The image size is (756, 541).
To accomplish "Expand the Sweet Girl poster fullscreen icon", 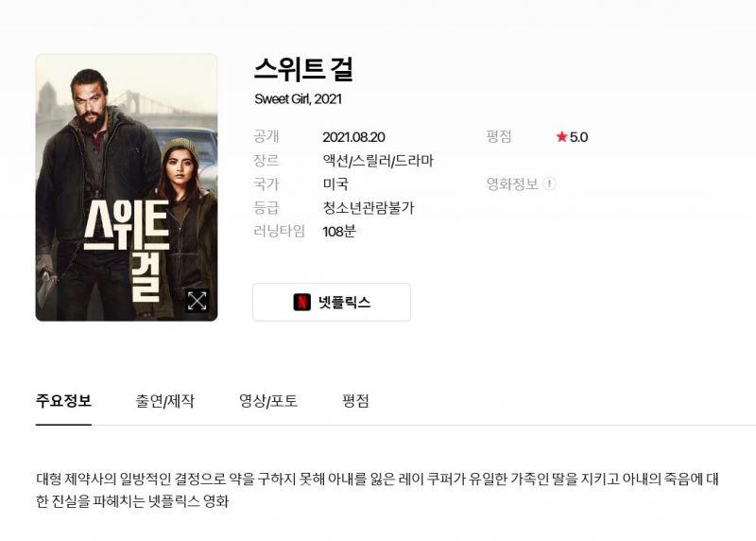I will tap(198, 300).
